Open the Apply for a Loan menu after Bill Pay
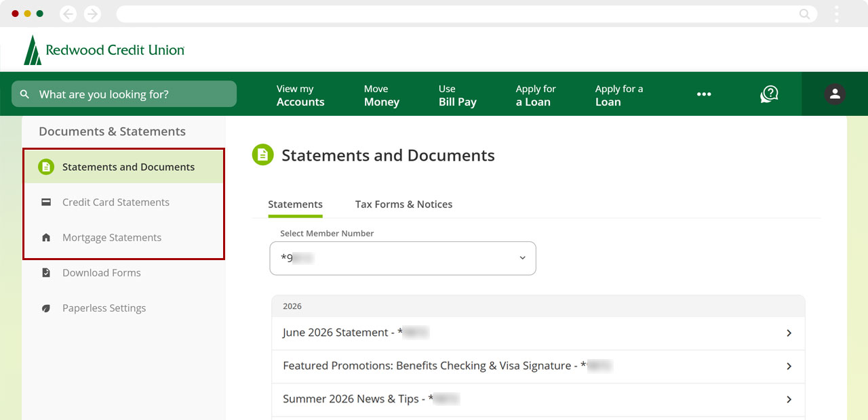 (536, 96)
